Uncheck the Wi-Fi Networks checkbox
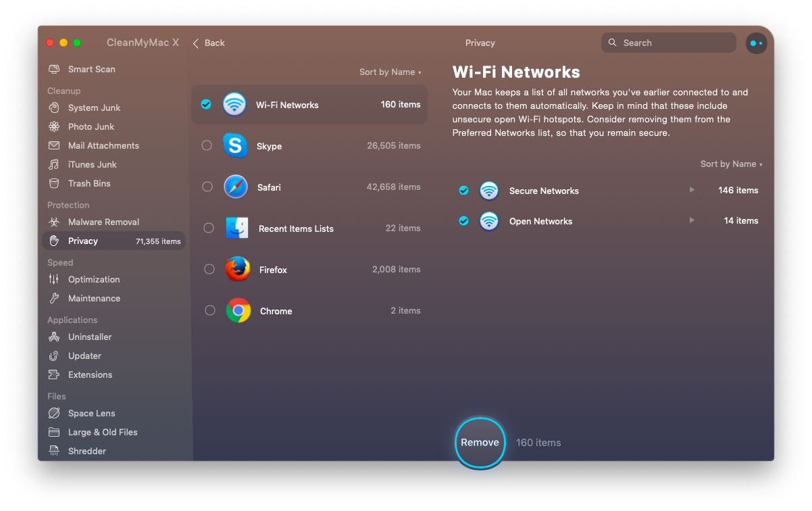The image size is (812, 511). (x=206, y=104)
